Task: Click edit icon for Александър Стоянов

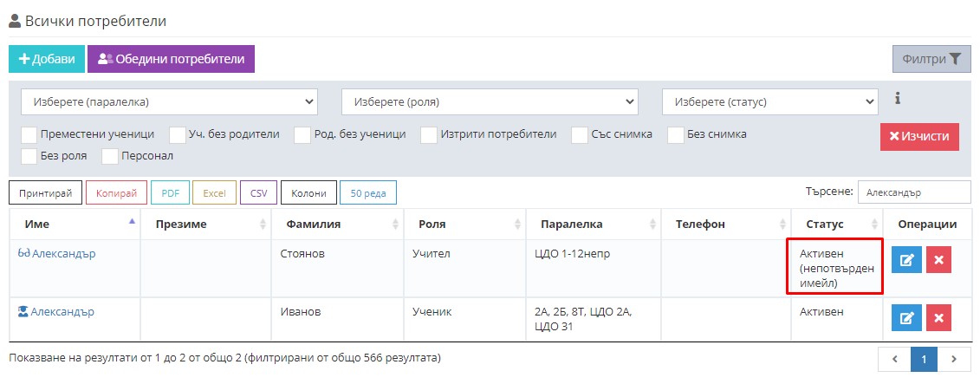Action: (906, 261)
